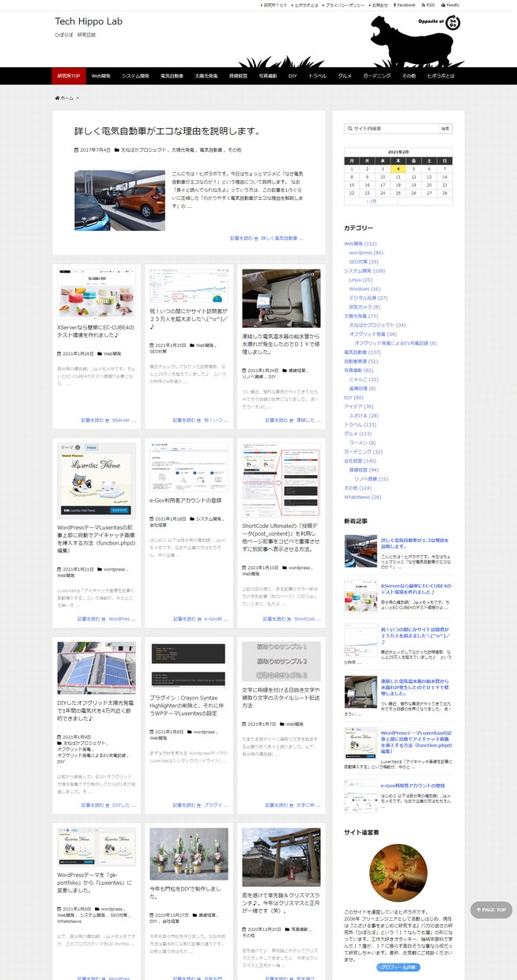This screenshot has width=517, height=980.
Task: Open the 研究所TOP menu tab
Action: point(69,76)
